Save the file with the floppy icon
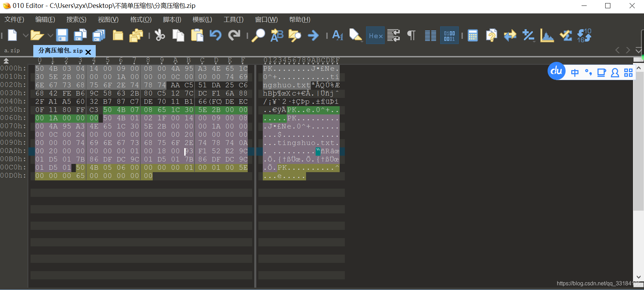 (62, 35)
